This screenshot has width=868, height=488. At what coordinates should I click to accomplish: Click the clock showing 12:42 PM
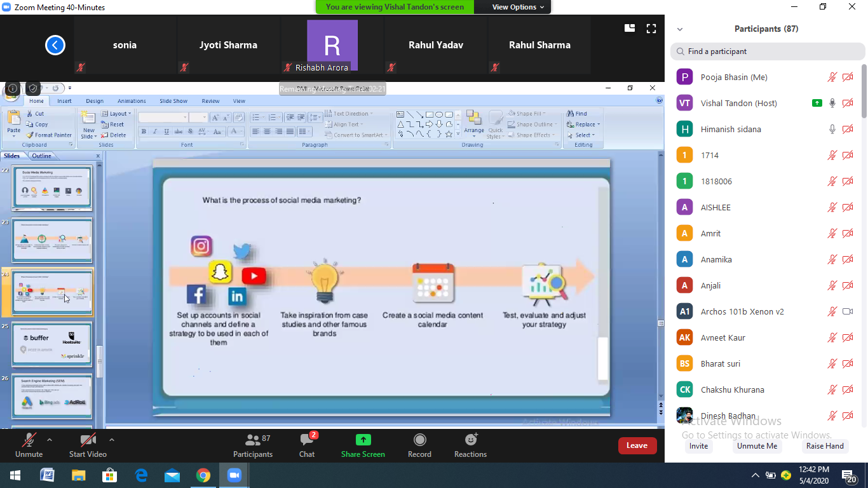click(814, 470)
